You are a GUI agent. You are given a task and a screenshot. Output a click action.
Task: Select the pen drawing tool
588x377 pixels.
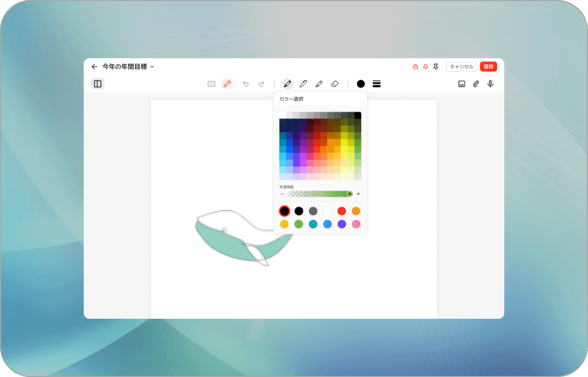tap(287, 84)
